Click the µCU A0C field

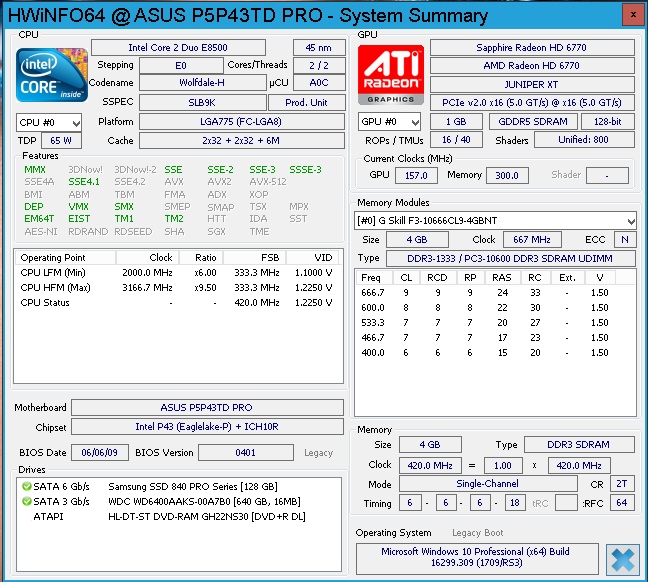[x=319, y=83]
